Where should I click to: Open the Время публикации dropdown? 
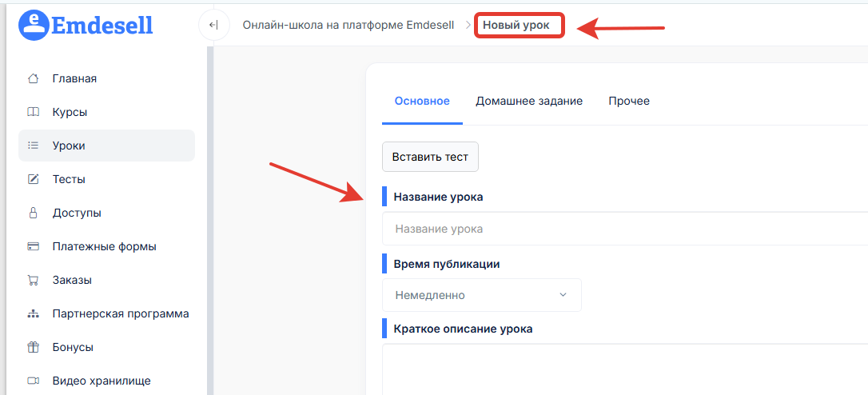(x=482, y=295)
